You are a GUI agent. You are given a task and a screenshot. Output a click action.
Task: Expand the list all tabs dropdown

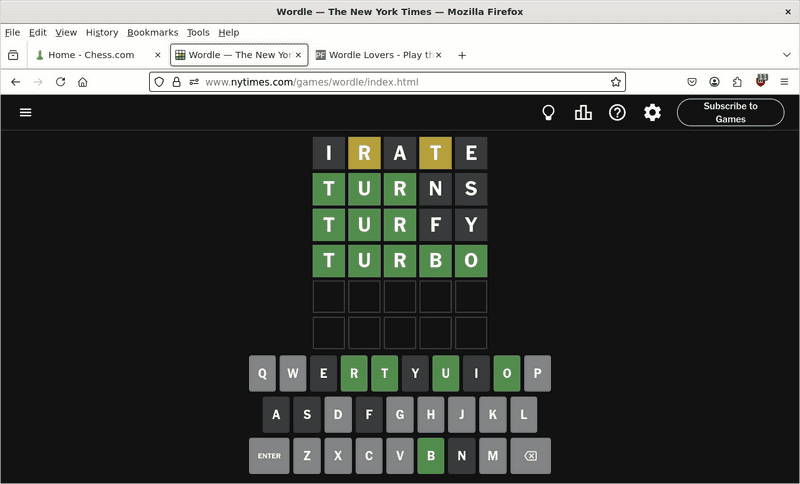pos(787,55)
